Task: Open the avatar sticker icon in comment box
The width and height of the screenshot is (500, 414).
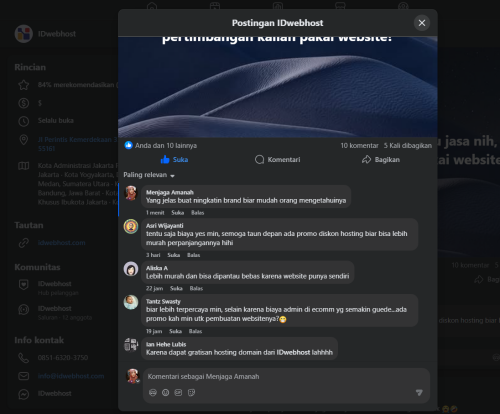Action: point(153,393)
